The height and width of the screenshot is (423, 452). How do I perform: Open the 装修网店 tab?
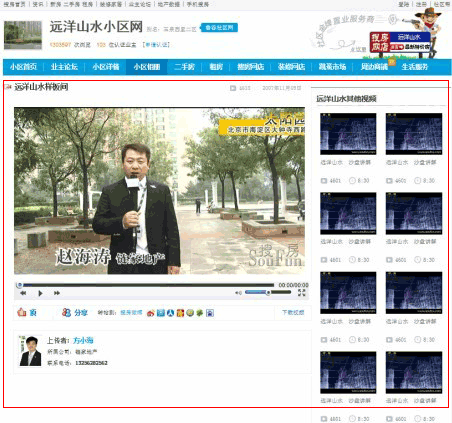pos(292,67)
